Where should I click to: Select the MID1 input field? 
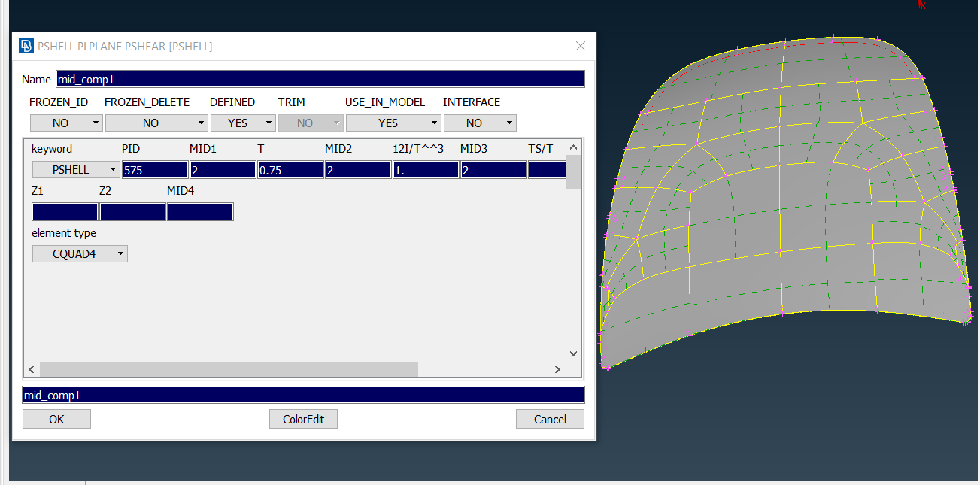tap(222, 169)
